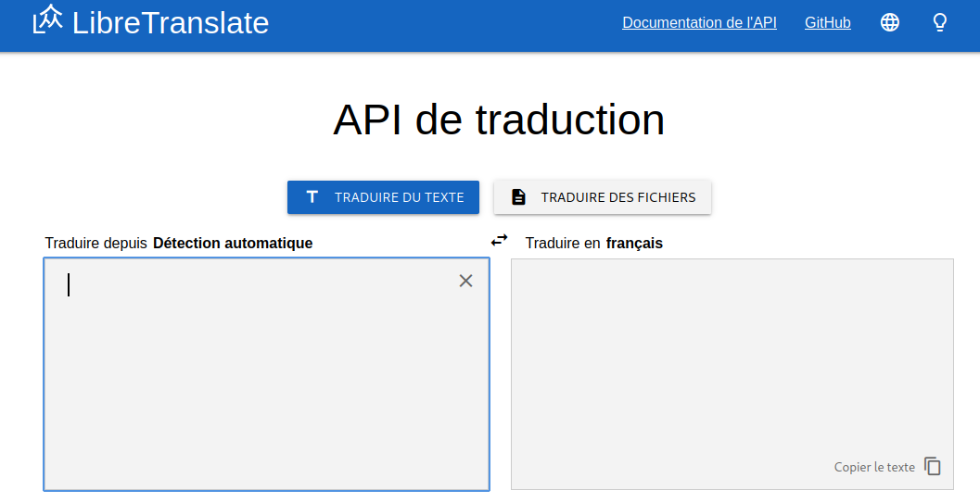Open the Détection automatique source language dropdown
Image resolution: width=980 pixels, height=503 pixels.
pyautogui.click(x=233, y=244)
